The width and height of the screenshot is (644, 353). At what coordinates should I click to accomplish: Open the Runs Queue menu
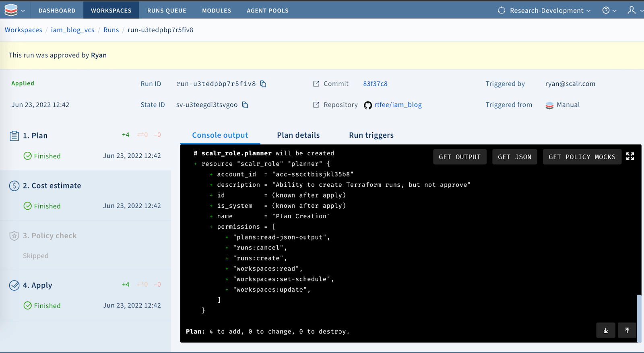167,10
